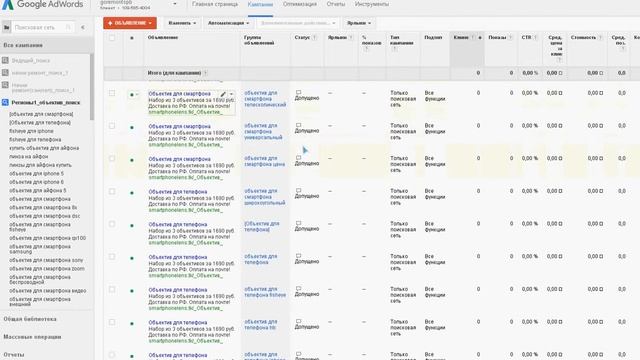
Task: Click the status dot column header
Action: click(131, 38)
